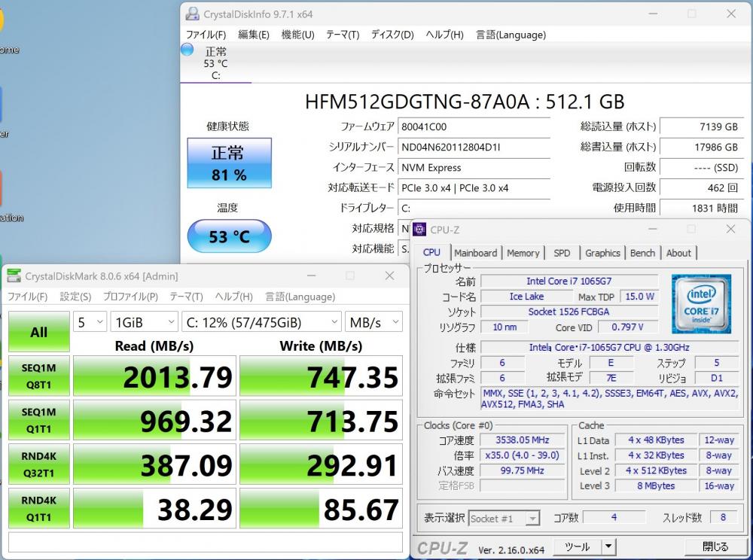Click the CrystalDiskMark title bar app icon
Screen dimensions: 753x560
coord(14,276)
